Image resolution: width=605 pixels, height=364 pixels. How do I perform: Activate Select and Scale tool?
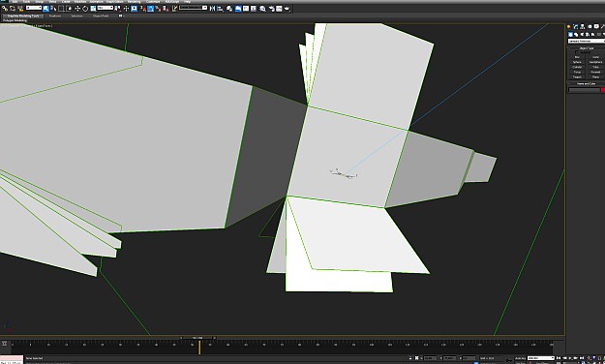93,9
